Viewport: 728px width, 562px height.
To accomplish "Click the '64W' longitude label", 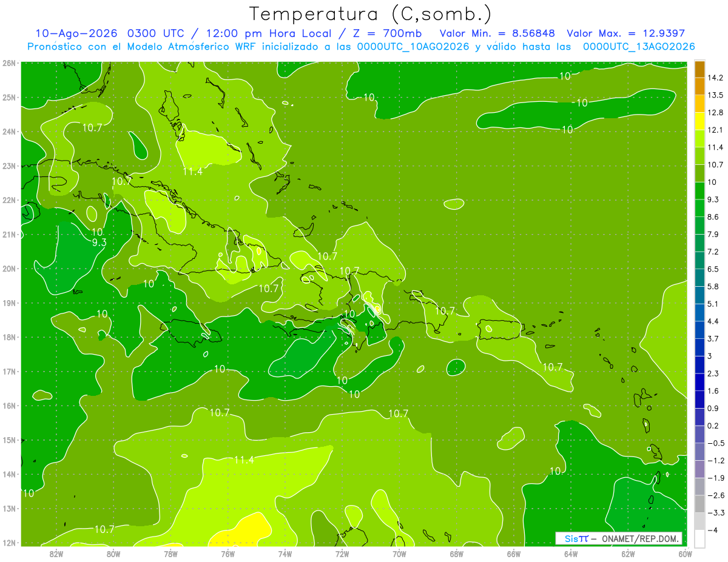I will coord(570,554).
